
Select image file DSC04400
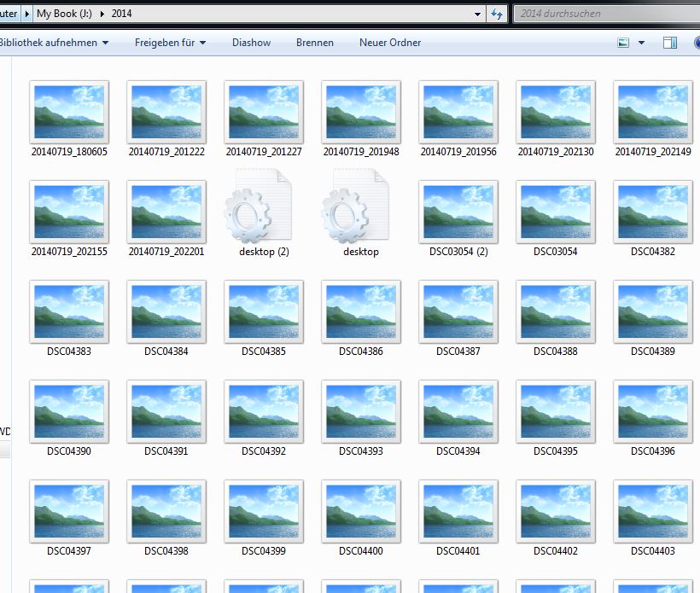[x=361, y=519]
